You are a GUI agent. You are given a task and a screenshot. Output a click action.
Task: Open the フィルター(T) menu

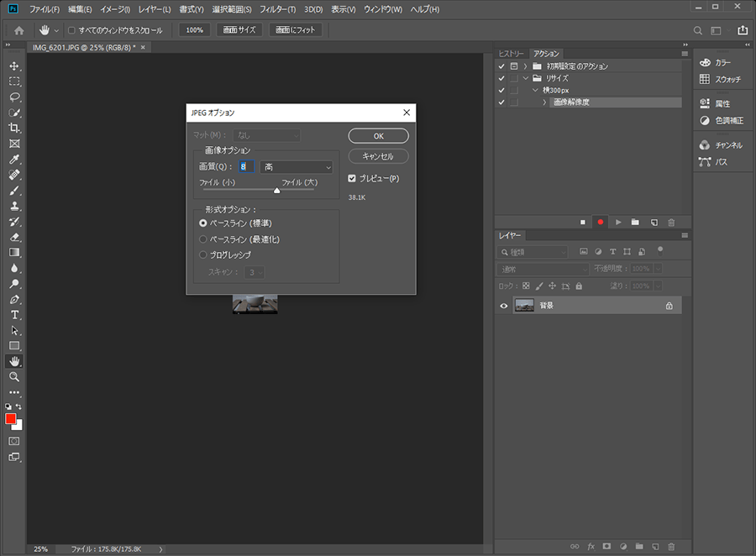(x=276, y=8)
